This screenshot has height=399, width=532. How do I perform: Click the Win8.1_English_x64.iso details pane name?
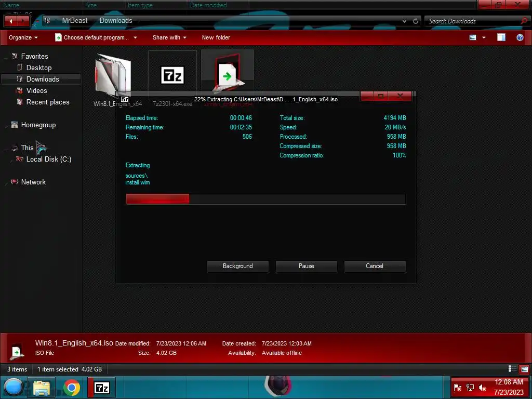pos(74,343)
